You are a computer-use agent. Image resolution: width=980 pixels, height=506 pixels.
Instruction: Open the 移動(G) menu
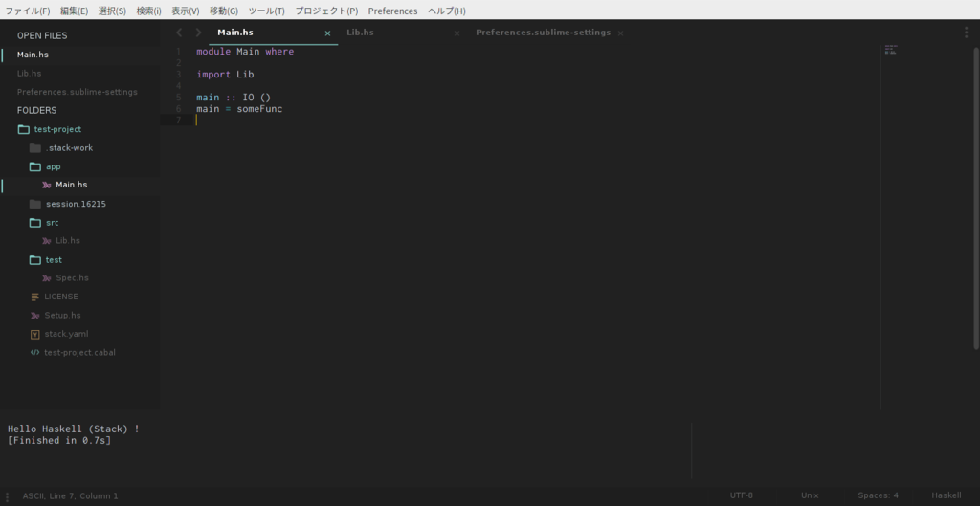224,11
